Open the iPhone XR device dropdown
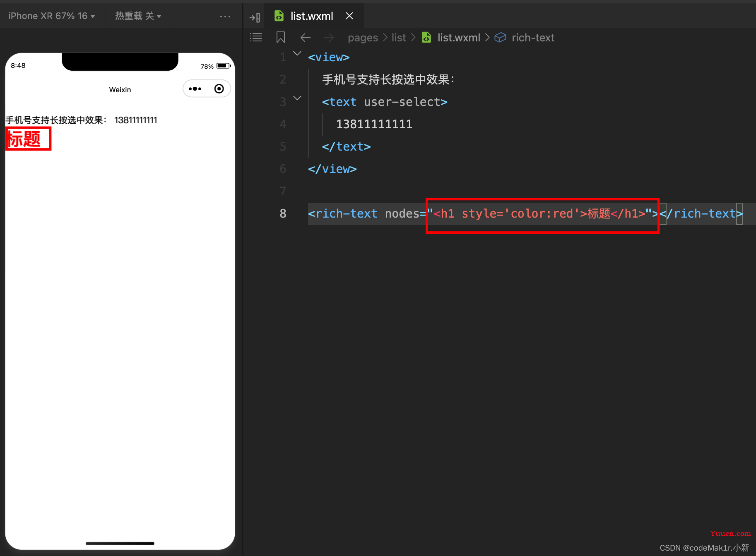 click(52, 16)
